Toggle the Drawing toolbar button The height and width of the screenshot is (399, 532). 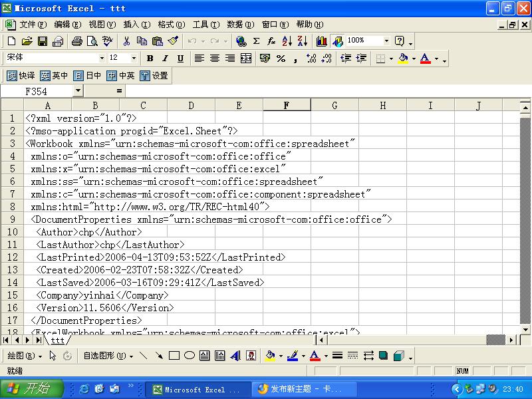tap(338, 41)
